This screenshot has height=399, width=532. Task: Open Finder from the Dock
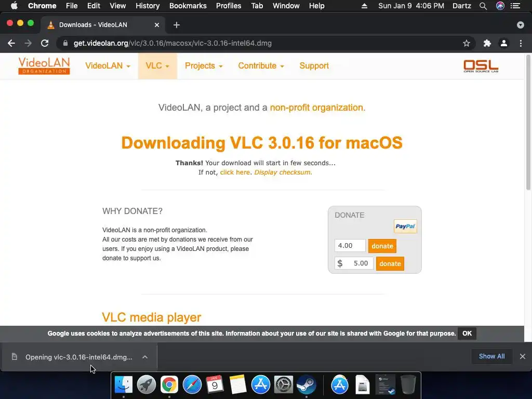[124, 385]
